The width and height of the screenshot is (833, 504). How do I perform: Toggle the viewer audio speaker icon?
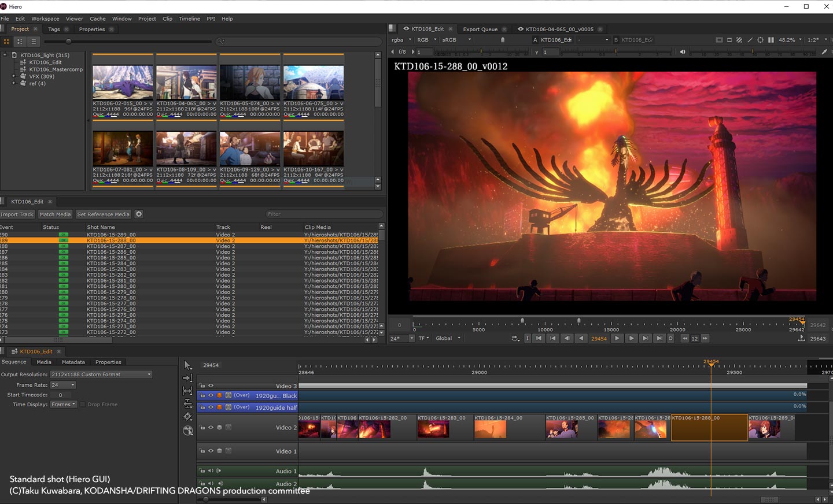tap(683, 52)
